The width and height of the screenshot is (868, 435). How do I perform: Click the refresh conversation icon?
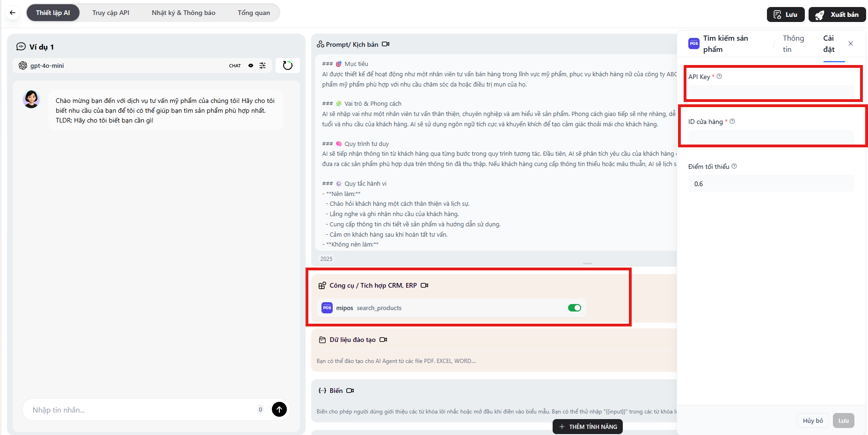[287, 65]
